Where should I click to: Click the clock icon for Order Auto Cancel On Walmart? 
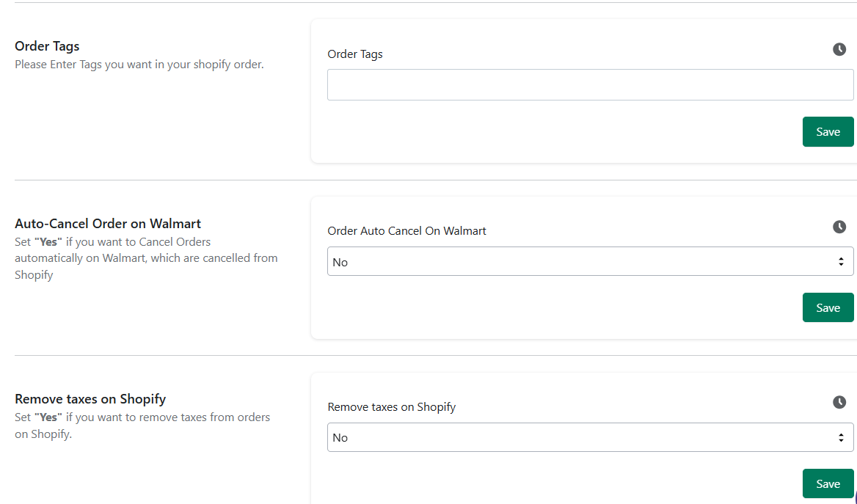[839, 227]
